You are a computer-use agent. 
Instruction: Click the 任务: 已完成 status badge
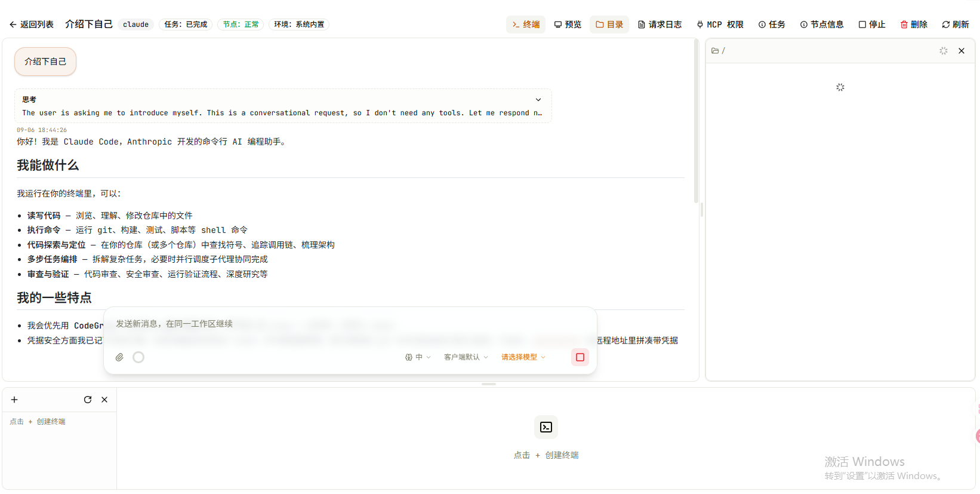[186, 24]
